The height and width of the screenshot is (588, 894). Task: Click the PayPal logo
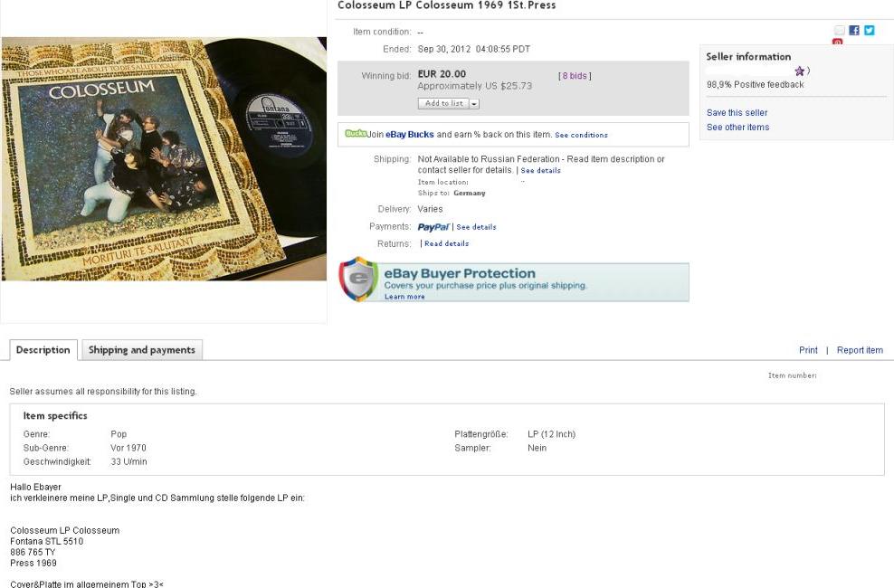coord(433,227)
